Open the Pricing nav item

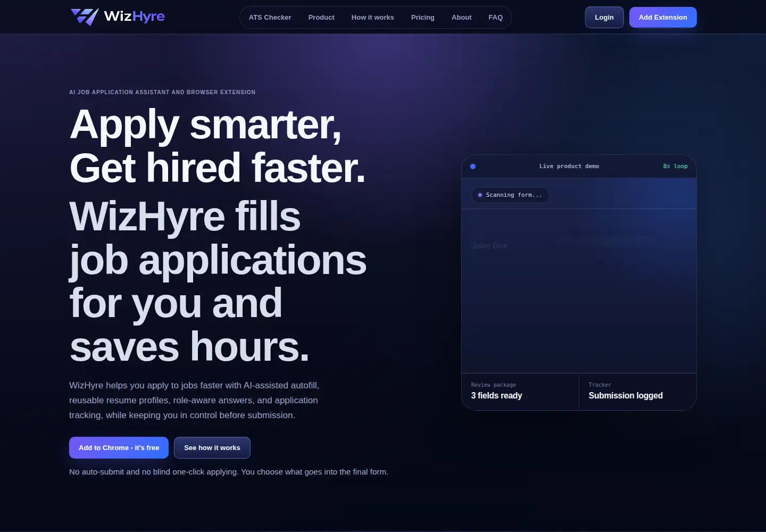423,18
